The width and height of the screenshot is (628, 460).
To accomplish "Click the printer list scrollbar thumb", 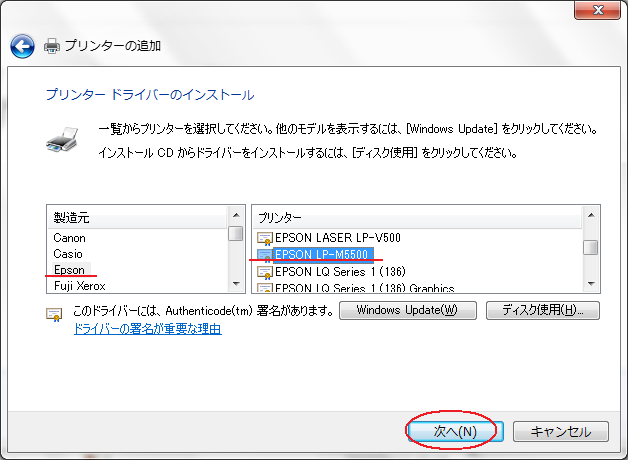I will 591,247.
